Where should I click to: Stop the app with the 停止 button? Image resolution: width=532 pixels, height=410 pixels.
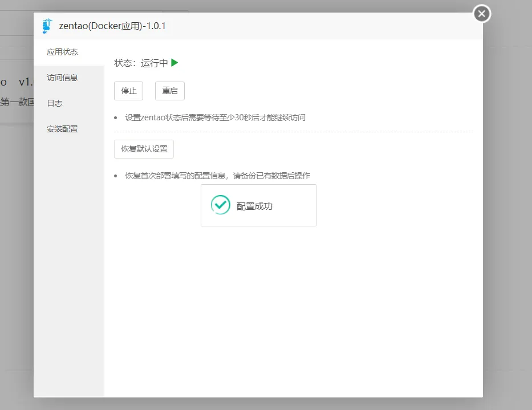click(x=129, y=91)
